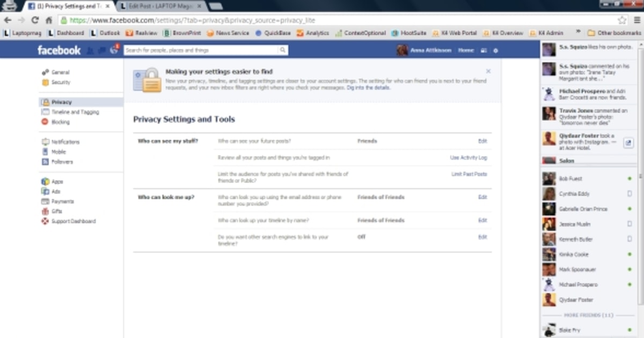This screenshot has width=644, height=338.
Task: Open the account settings gear menu
Action: coord(495,50)
